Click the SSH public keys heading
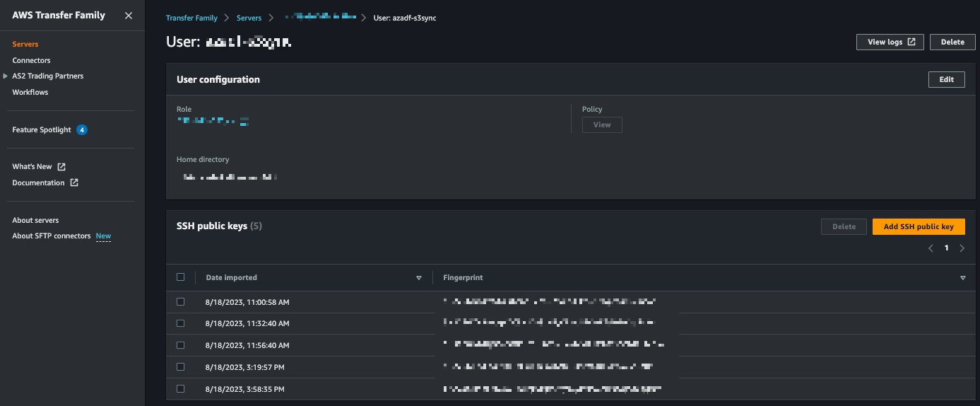 [212, 226]
